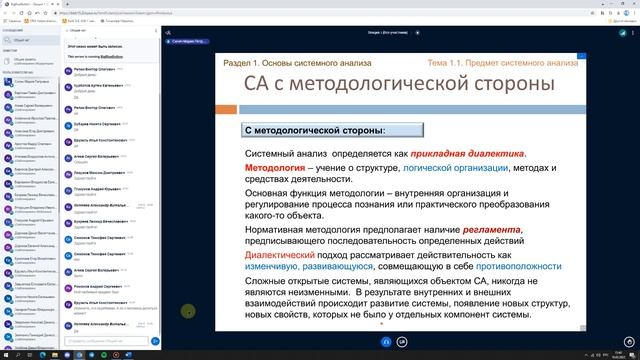Select the presenter user at top of user list

coord(31,82)
